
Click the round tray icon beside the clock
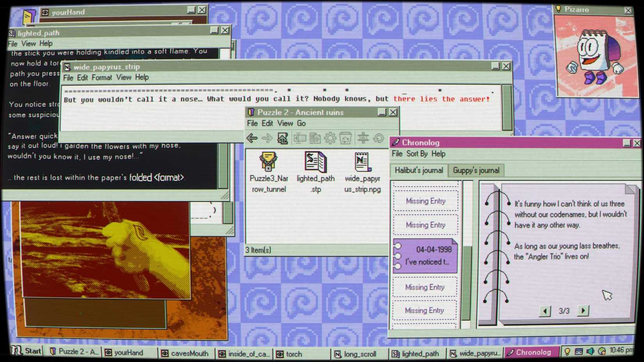click(602, 351)
